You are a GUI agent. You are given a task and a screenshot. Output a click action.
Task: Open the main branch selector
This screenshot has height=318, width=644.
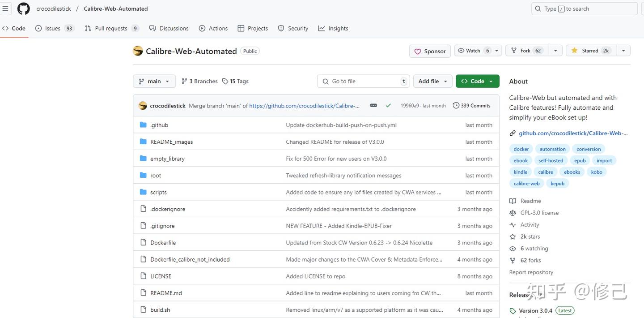click(x=154, y=81)
